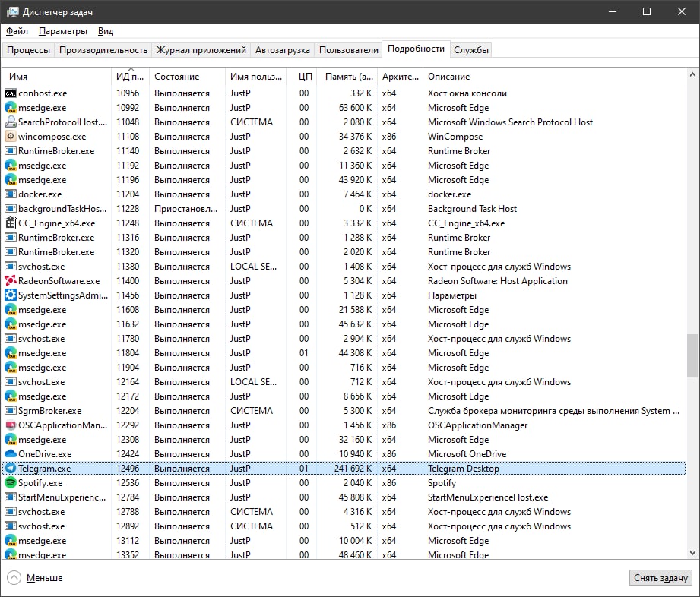The image size is (700, 597).
Task: Click the Снять задачу button
Action: (x=660, y=578)
